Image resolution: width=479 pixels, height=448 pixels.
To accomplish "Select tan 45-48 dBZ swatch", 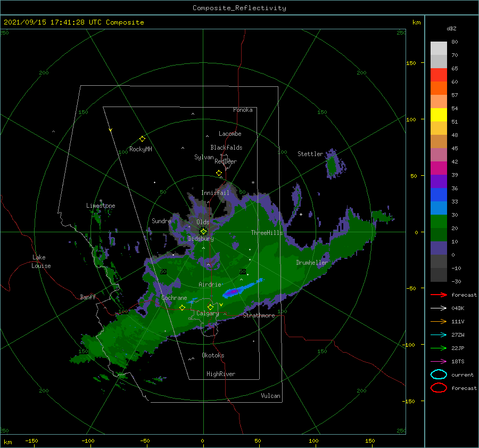I will (x=439, y=142).
